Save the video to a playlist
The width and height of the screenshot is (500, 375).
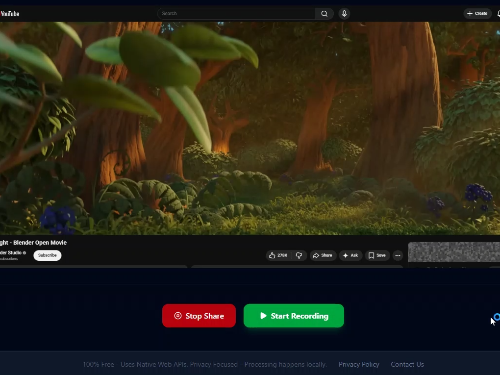(377, 255)
